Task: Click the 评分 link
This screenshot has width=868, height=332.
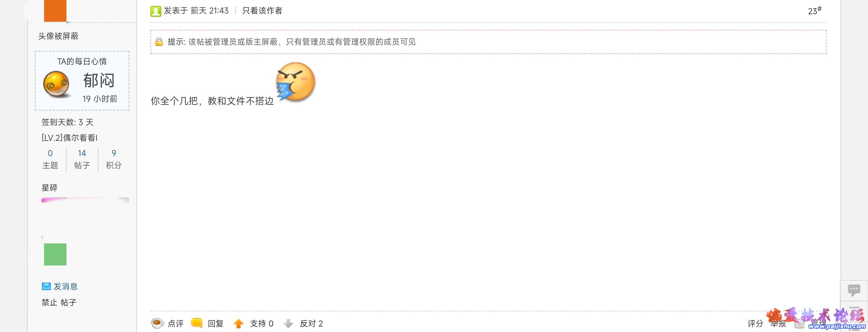Action: pyautogui.click(x=755, y=324)
